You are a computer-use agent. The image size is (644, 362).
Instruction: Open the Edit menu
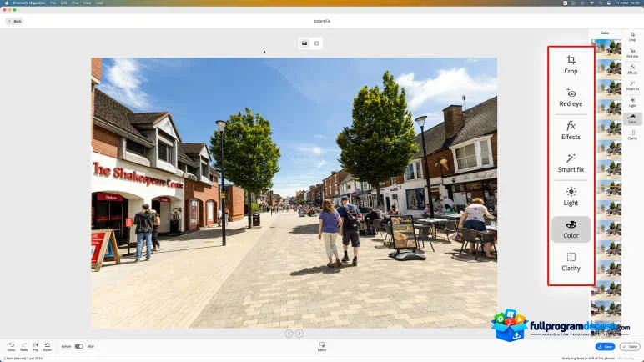63,3
